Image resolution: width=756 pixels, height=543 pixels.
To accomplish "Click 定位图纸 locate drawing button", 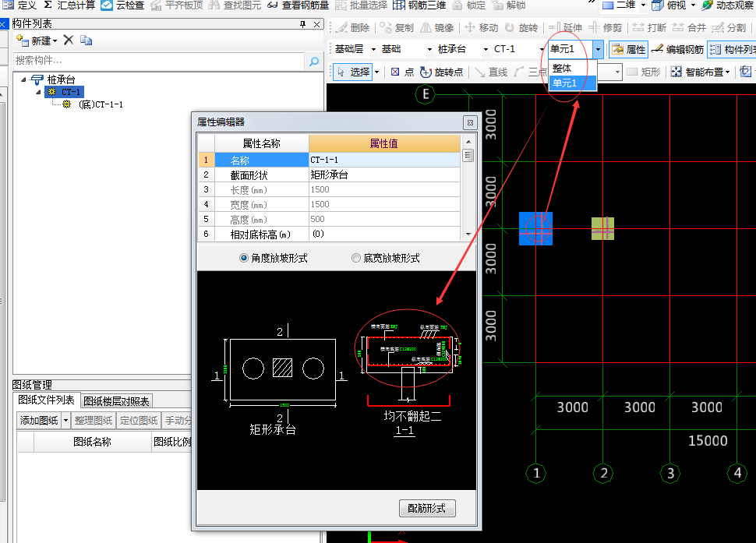I will tap(139, 421).
